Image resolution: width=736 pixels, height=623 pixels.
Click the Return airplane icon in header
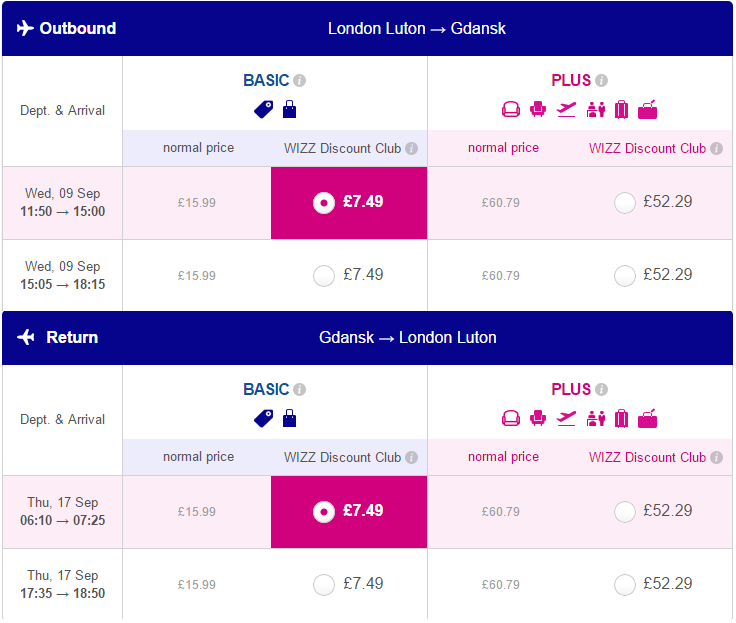(26, 337)
